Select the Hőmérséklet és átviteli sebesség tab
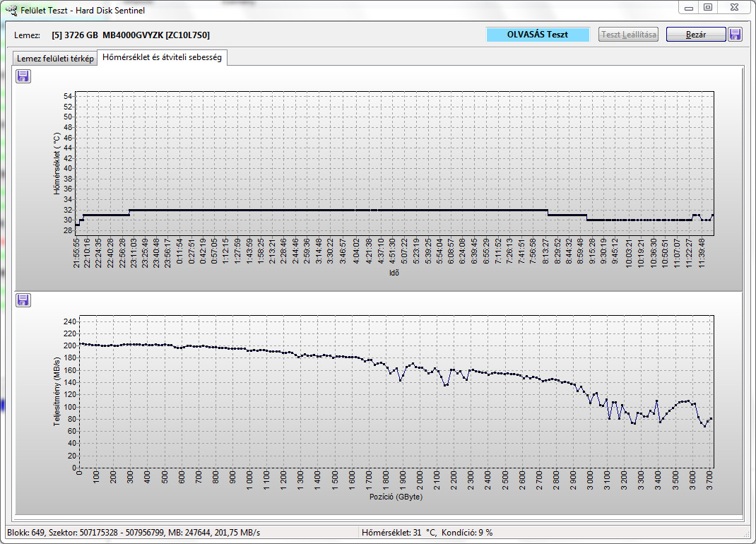 click(162, 57)
